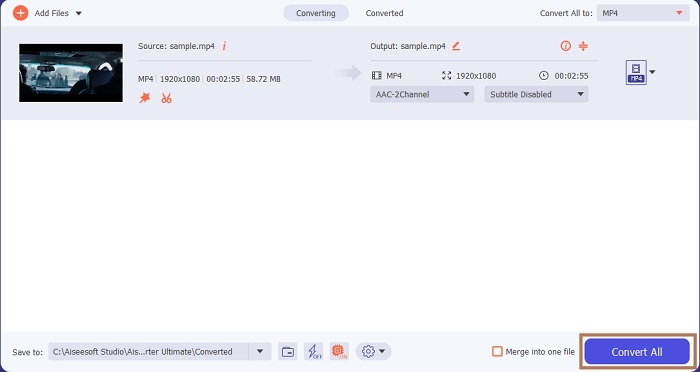Screen dimensions: 700x372
Task: Click the Save to path field
Action: [x=148, y=351]
